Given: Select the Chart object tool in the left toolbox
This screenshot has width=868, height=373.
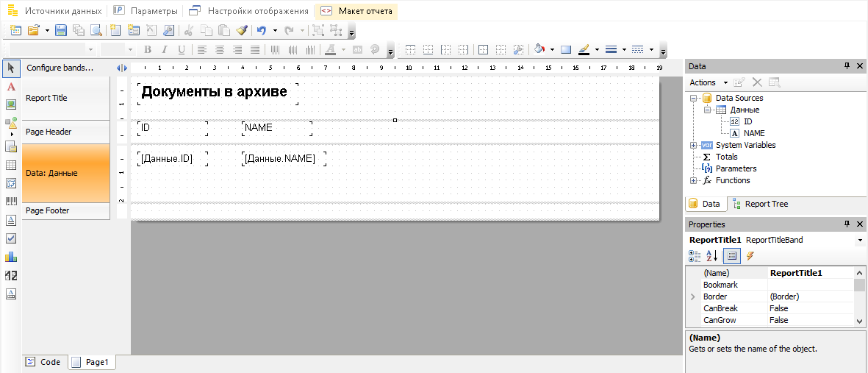Looking at the screenshot, I should click(x=11, y=257).
